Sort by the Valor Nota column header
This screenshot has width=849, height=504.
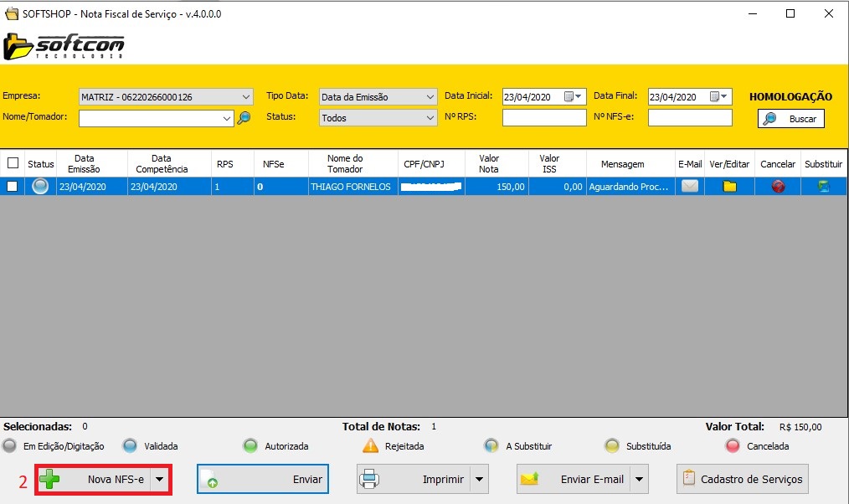(x=489, y=164)
